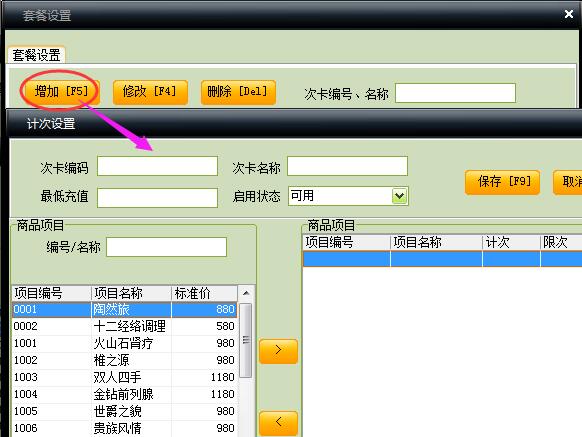Select the 世爵之貌 row

124,411
